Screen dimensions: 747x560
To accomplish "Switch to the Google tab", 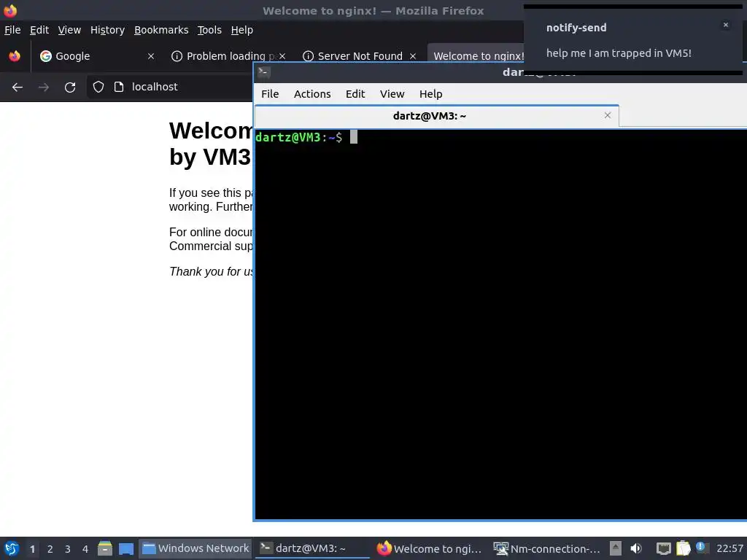I will (x=98, y=56).
